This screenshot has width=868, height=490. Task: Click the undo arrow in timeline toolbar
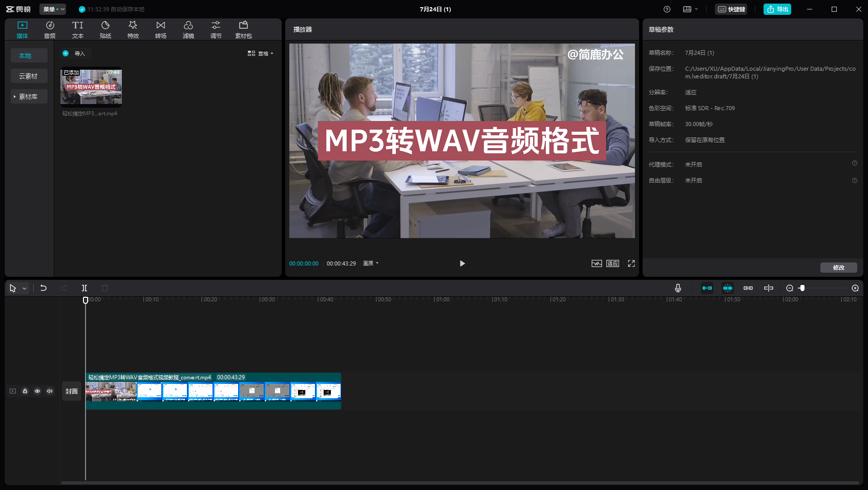point(44,288)
